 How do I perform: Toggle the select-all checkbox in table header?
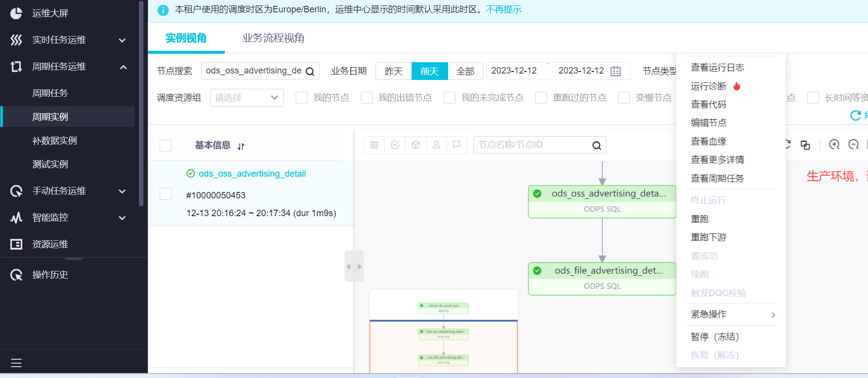(166, 146)
